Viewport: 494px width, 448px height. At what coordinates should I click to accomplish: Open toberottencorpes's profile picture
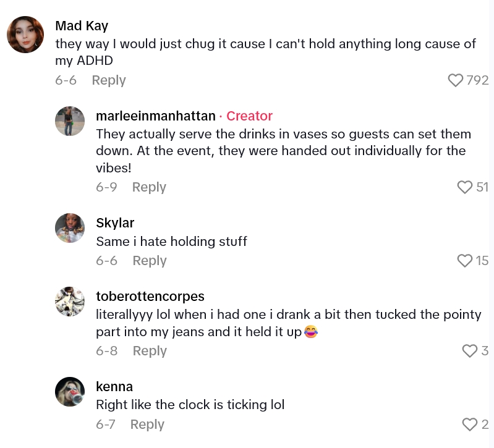pos(70,302)
